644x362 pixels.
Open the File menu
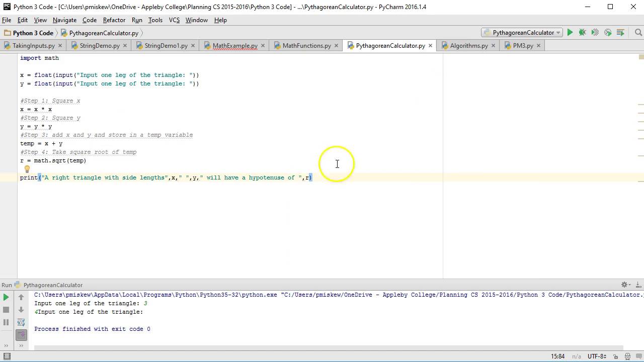click(x=7, y=20)
